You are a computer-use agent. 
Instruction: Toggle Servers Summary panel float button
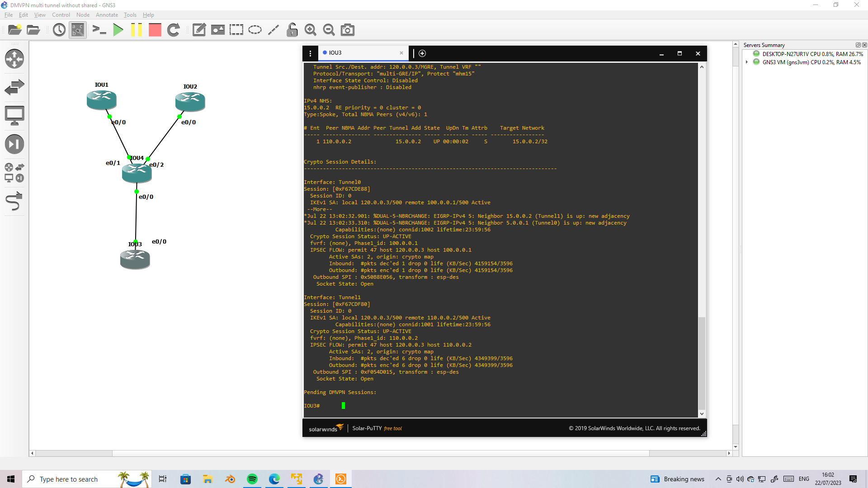[858, 45]
